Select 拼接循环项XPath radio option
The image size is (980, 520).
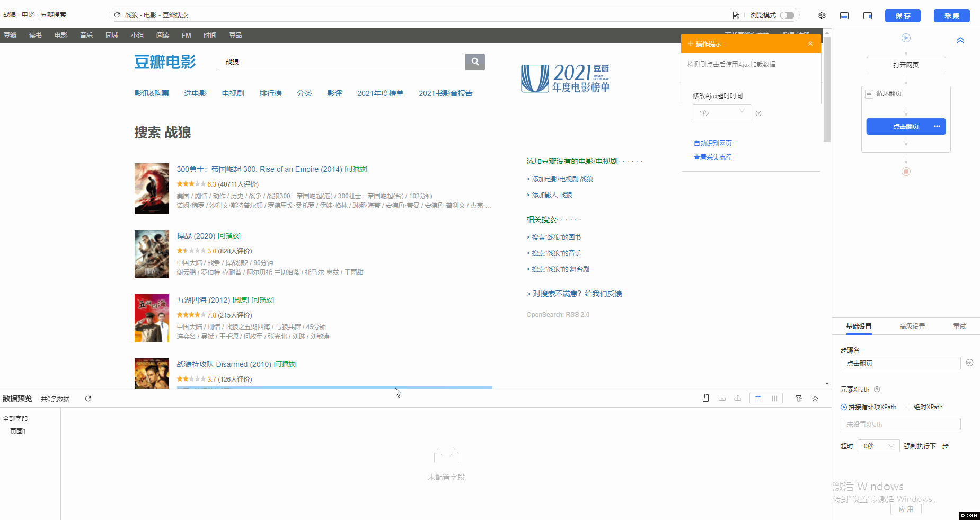pos(844,407)
